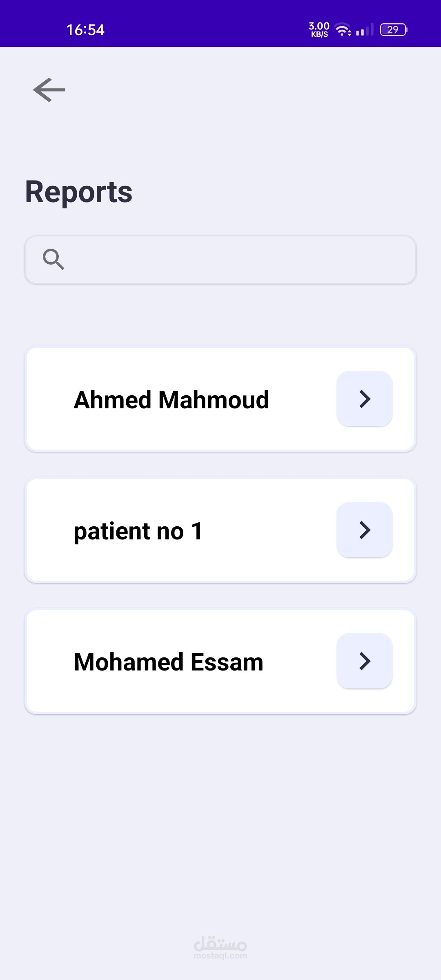
Task: Click the mostaql.com watermark logo
Action: 220,947
